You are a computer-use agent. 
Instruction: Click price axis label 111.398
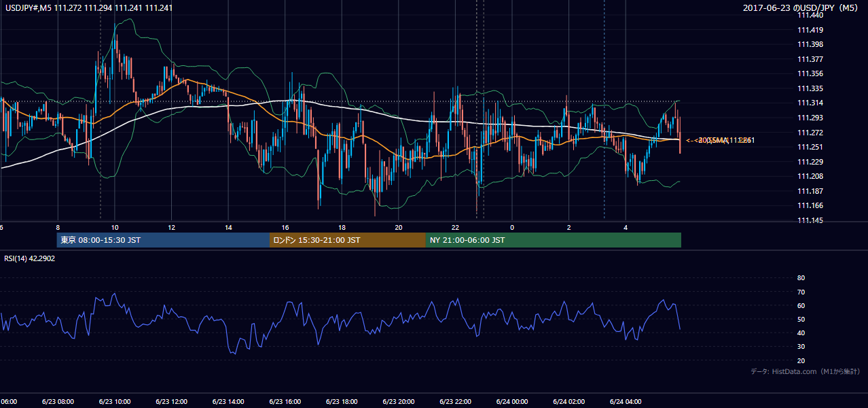pos(810,44)
